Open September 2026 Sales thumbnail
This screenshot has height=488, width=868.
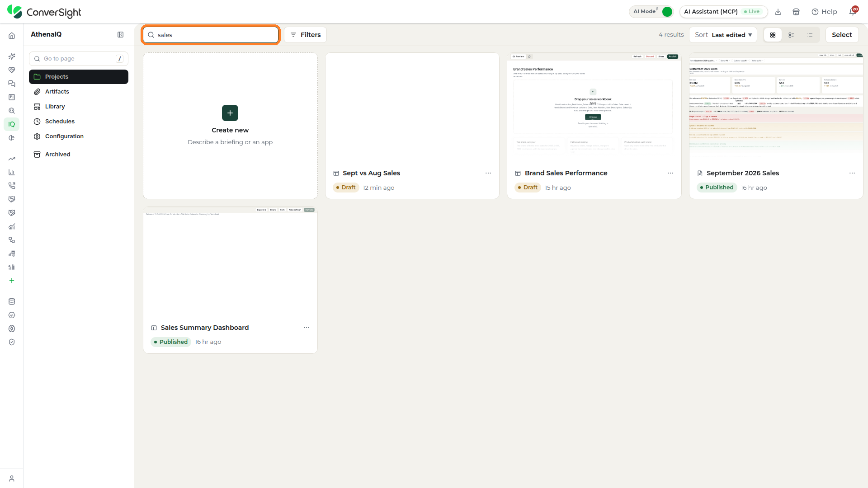776,108
